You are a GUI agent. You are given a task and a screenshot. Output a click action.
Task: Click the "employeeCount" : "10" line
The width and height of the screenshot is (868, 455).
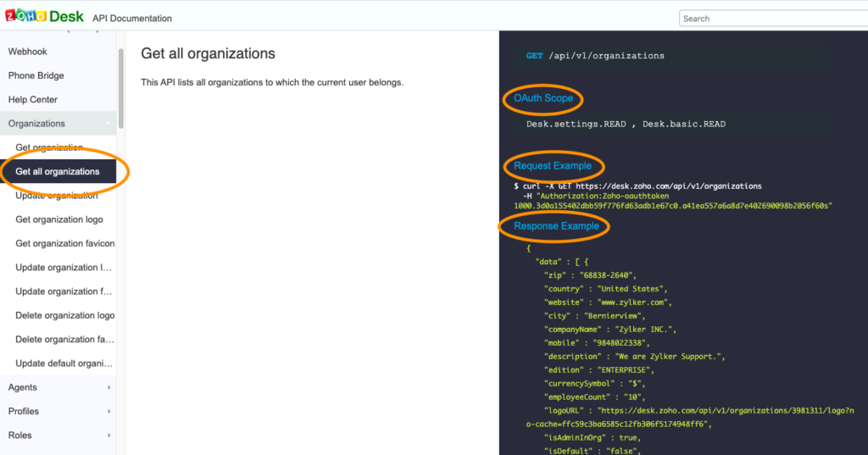pos(594,397)
